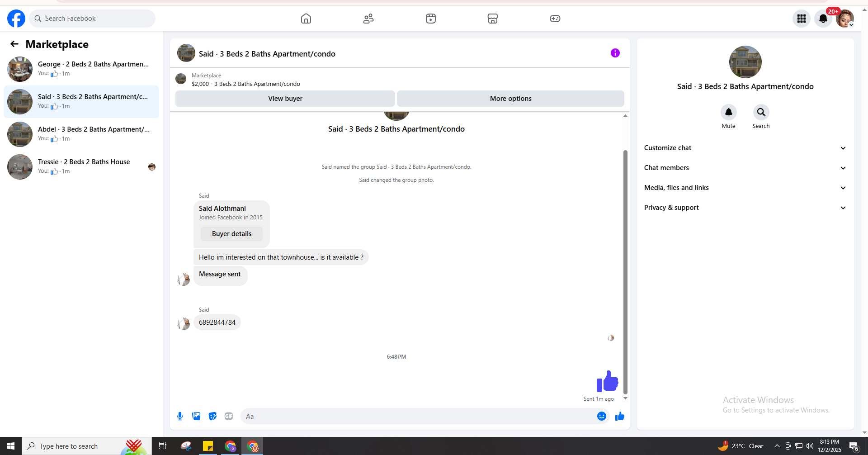This screenshot has width=868, height=455.
Task: Click the Windows taskbar search box
Action: (x=87, y=446)
